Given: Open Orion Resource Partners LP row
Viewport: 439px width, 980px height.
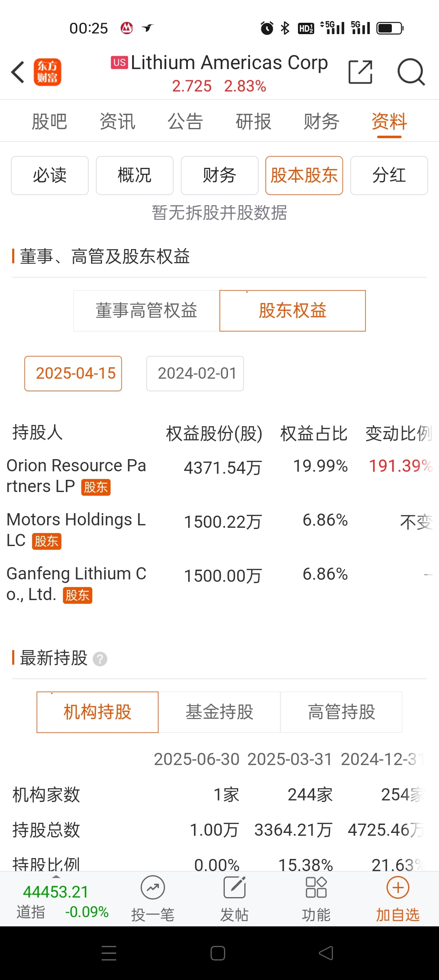Looking at the screenshot, I should pos(219,476).
